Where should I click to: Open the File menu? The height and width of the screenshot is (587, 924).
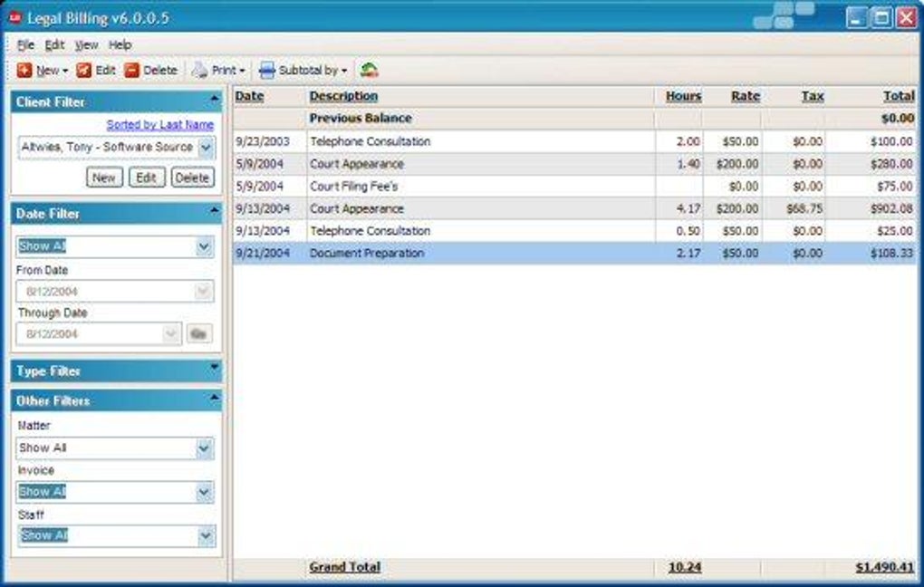click(25, 44)
